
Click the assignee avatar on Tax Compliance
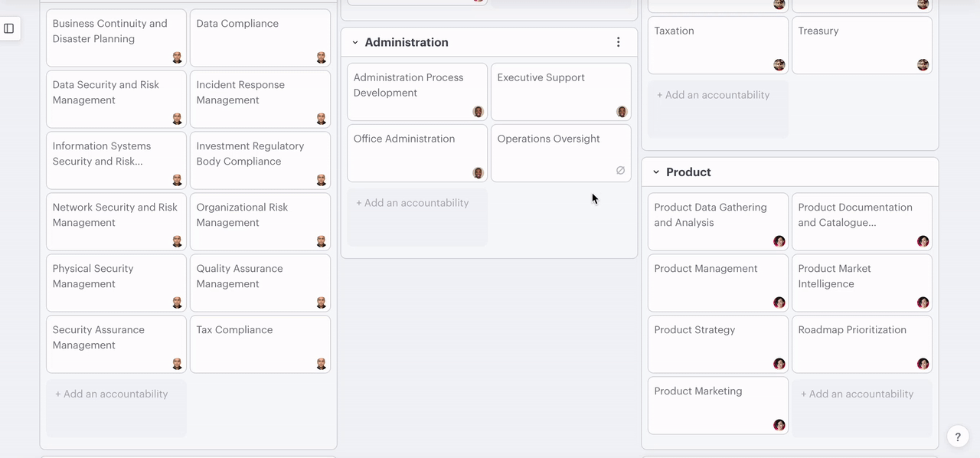[322, 364]
